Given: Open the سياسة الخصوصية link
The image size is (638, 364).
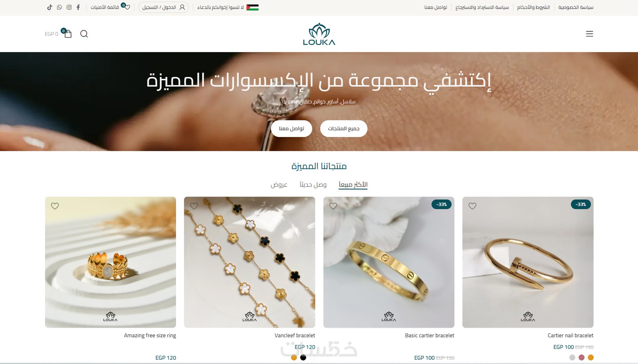Looking at the screenshot, I should (576, 7).
